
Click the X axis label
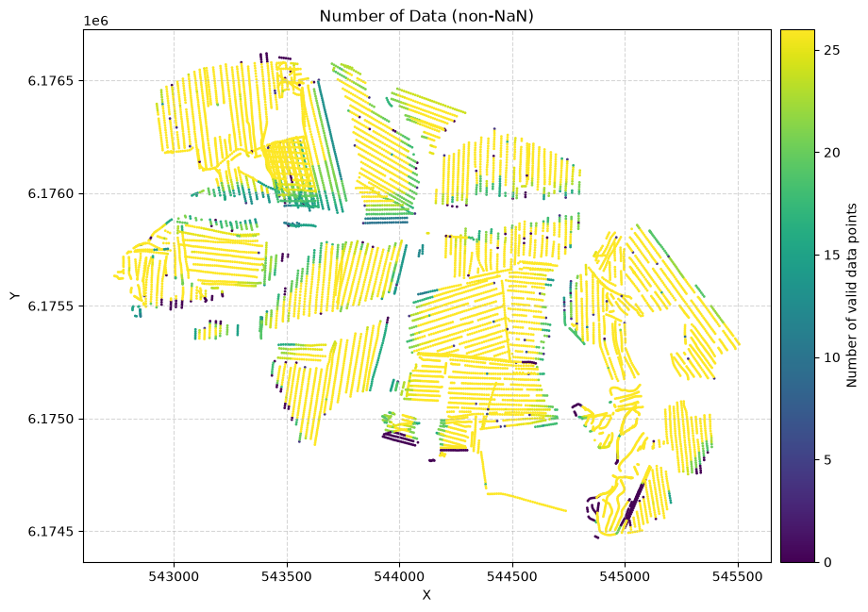[426, 595]
